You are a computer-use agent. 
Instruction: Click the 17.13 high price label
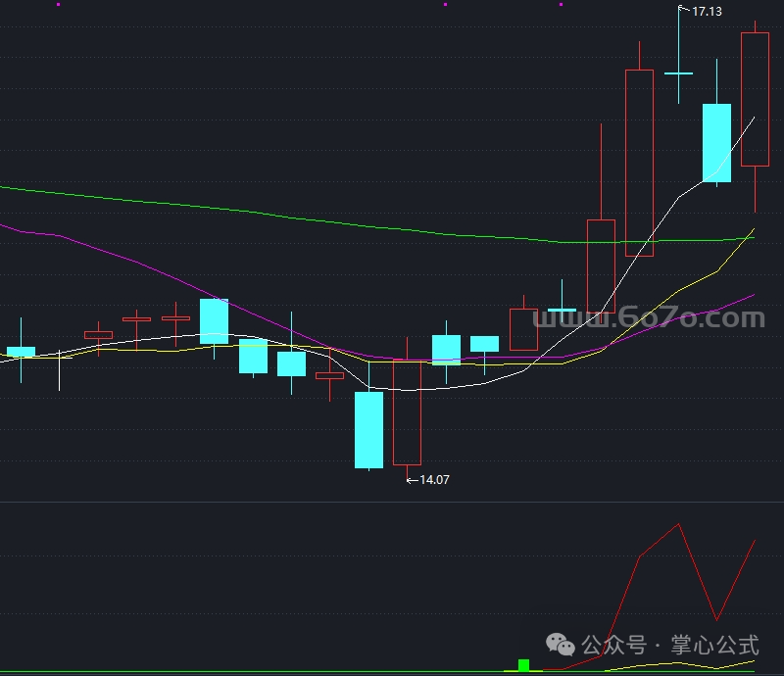(706, 12)
